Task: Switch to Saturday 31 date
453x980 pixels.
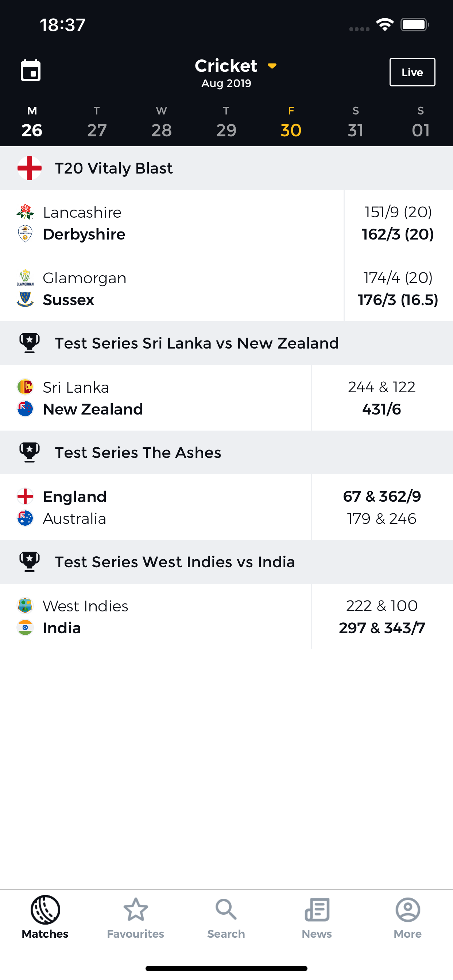Action: click(356, 122)
